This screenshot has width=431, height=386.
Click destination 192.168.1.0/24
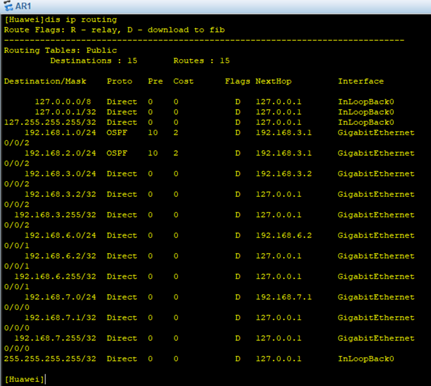[x=60, y=133]
